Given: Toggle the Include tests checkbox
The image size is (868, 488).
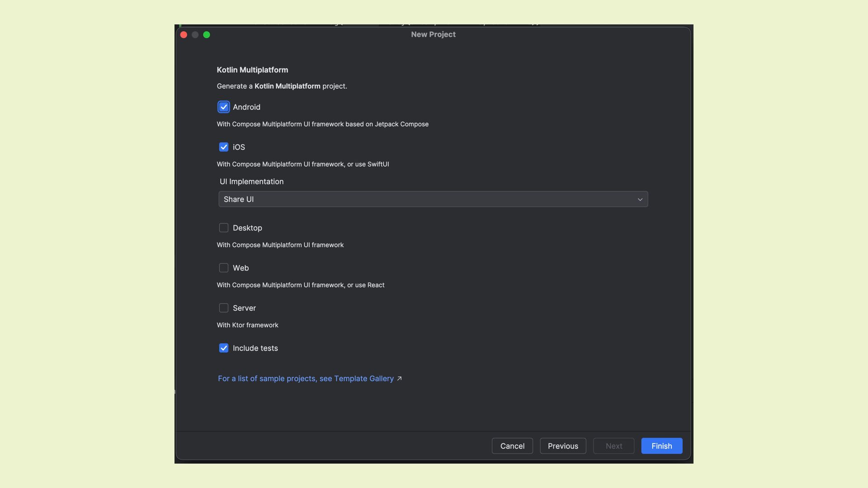Looking at the screenshot, I should (x=223, y=348).
